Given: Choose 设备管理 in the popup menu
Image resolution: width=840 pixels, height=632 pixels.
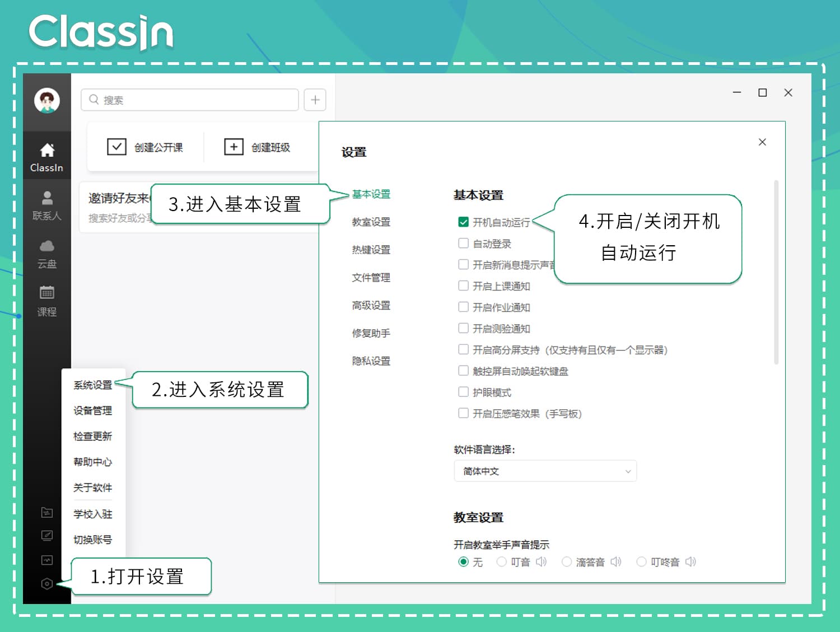Looking at the screenshot, I should (x=93, y=411).
